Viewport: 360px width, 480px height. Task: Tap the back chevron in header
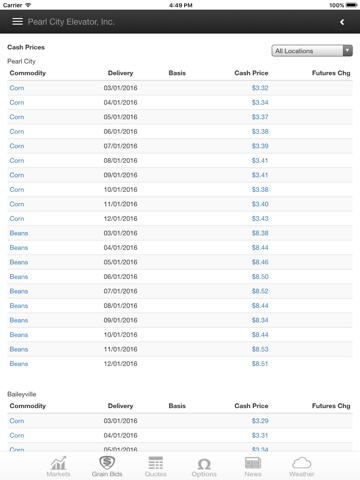[342, 22]
